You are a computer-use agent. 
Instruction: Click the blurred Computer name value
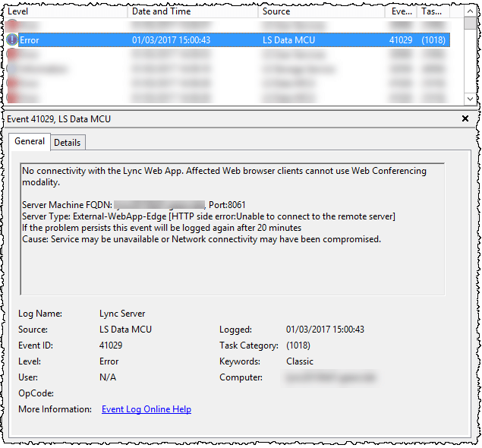tap(331, 377)
